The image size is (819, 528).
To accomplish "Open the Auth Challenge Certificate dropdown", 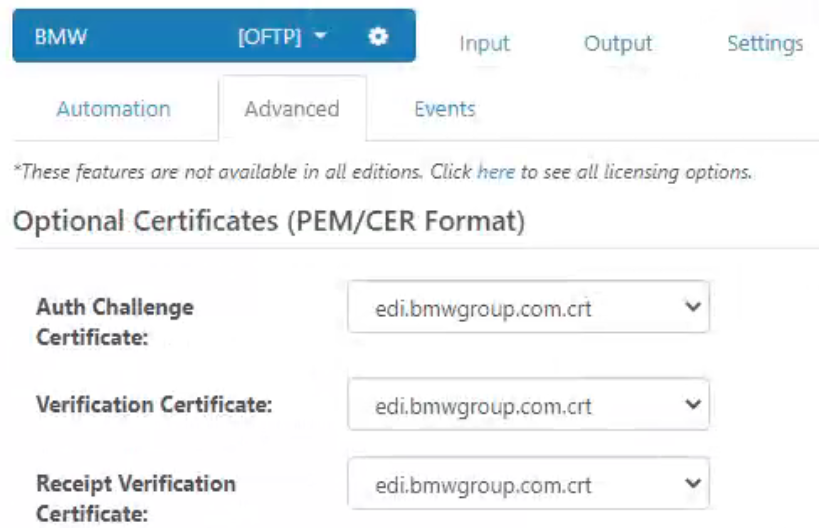I will [x=528, y=307].
